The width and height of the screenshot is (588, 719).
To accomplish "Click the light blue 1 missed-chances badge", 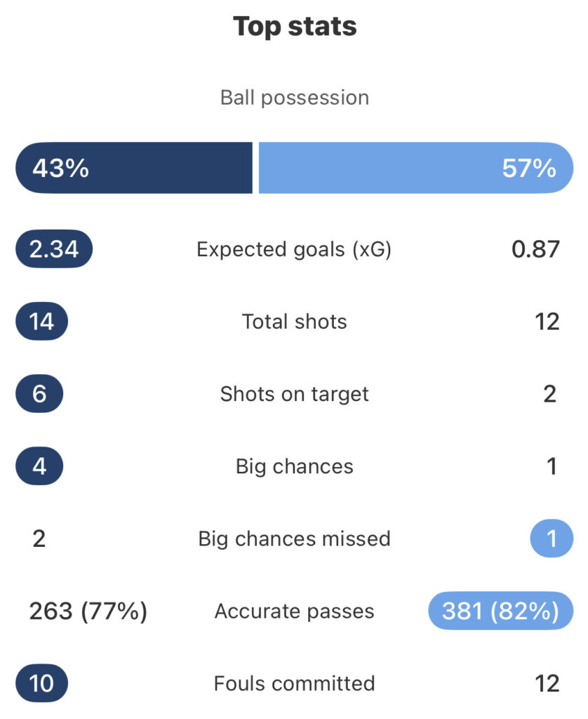I will (552, 539).
